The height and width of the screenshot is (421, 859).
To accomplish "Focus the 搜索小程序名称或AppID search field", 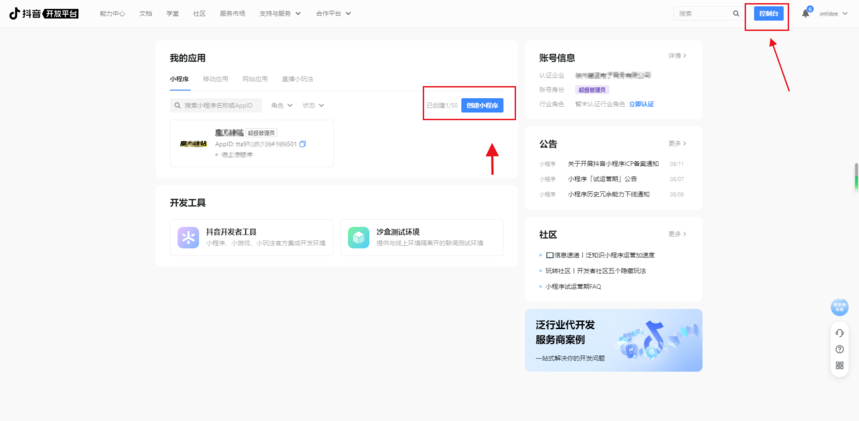I will pyautogui.click(x=220, y=105).
